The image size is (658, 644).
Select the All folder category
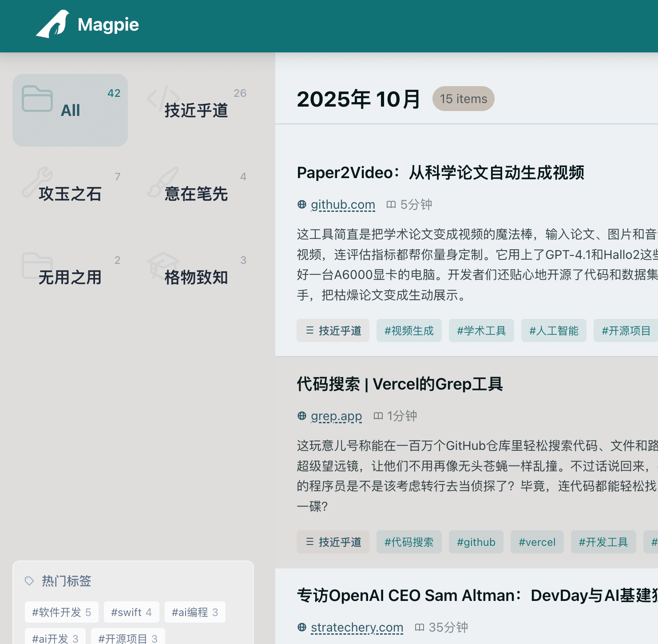[x=70, y=110]
